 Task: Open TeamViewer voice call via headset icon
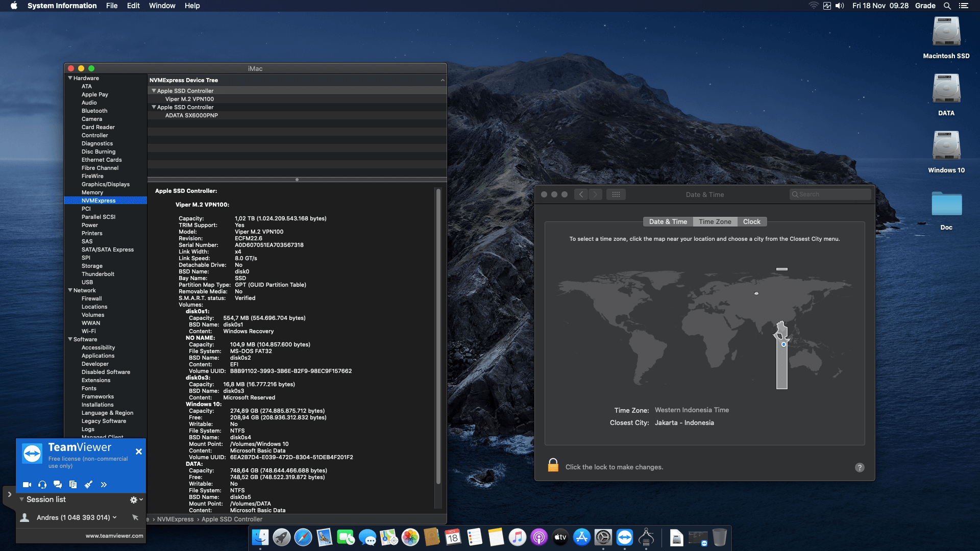pyautogui.click(x=42, y=485)
